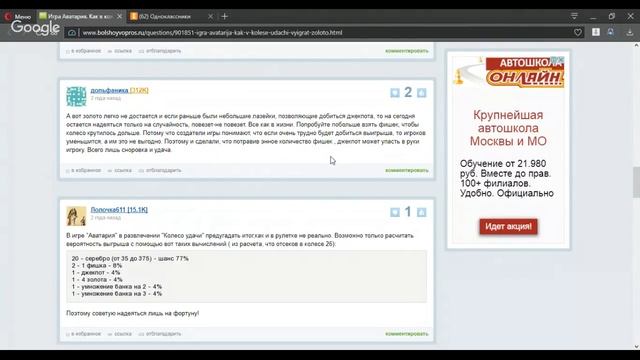This screenshot has height=360, width=640.
Task: Open Лолочка611 user profile link
Action: 119,209
